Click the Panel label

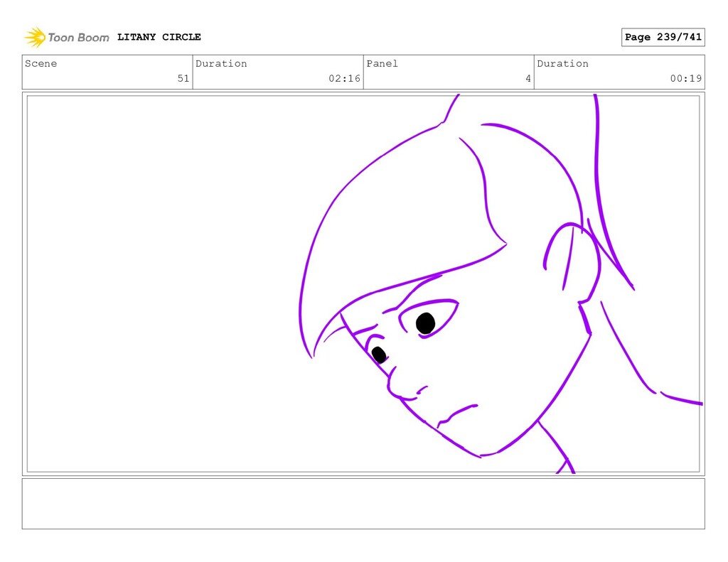click(x=382, y=63)
